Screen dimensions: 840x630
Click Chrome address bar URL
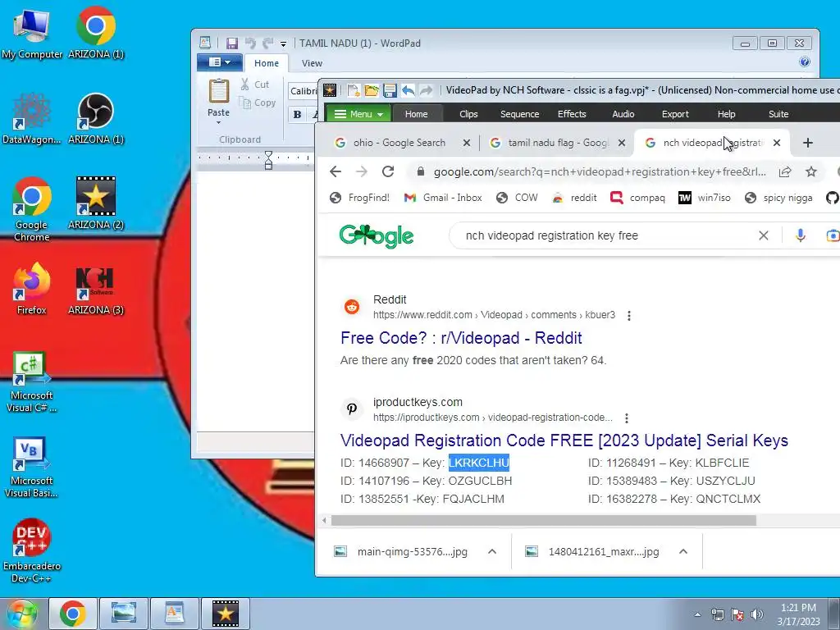click(x=600, y=172)
